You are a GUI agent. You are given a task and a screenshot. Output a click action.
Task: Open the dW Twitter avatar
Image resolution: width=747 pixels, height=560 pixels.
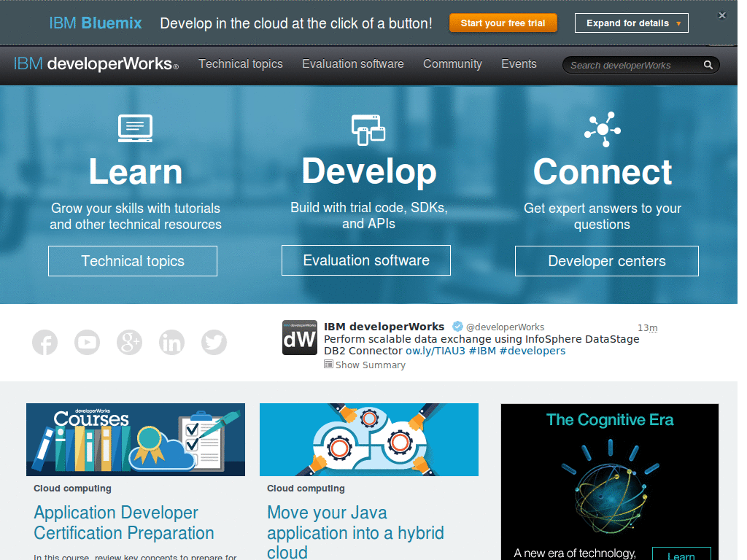300,338
